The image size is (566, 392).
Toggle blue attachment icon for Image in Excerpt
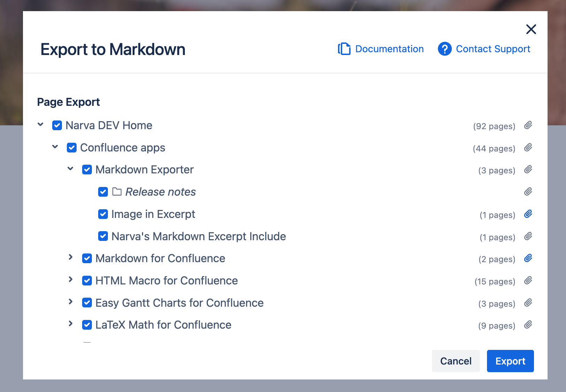coord(528,214)
